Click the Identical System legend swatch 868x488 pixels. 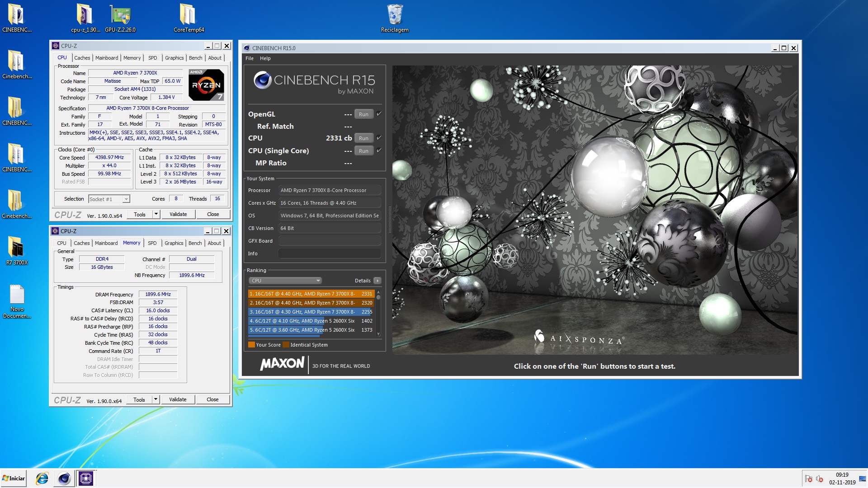click(x=286, y=345)
